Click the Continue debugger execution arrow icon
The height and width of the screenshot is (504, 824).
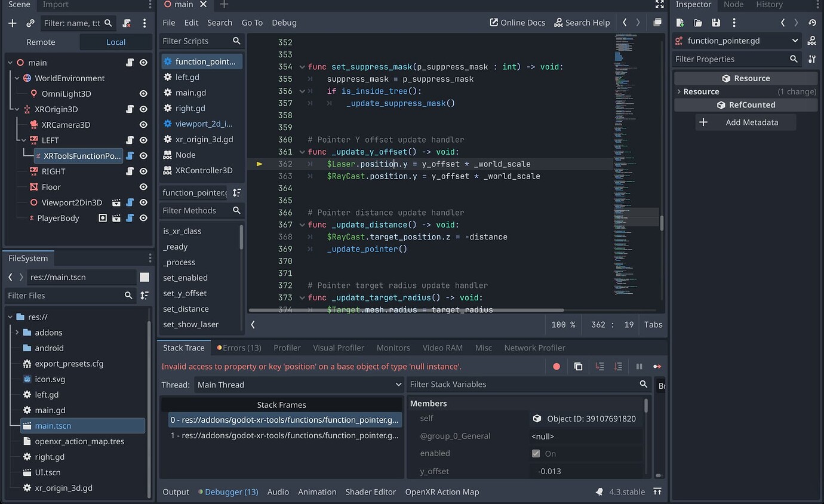tap(657, 366)
